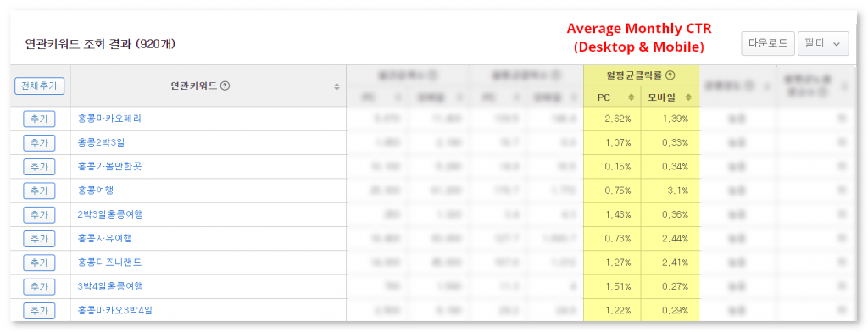The image size is (868, 332).
Task: Select the 1,43% PC click-rate cell
Action: (x=612, y=214)
